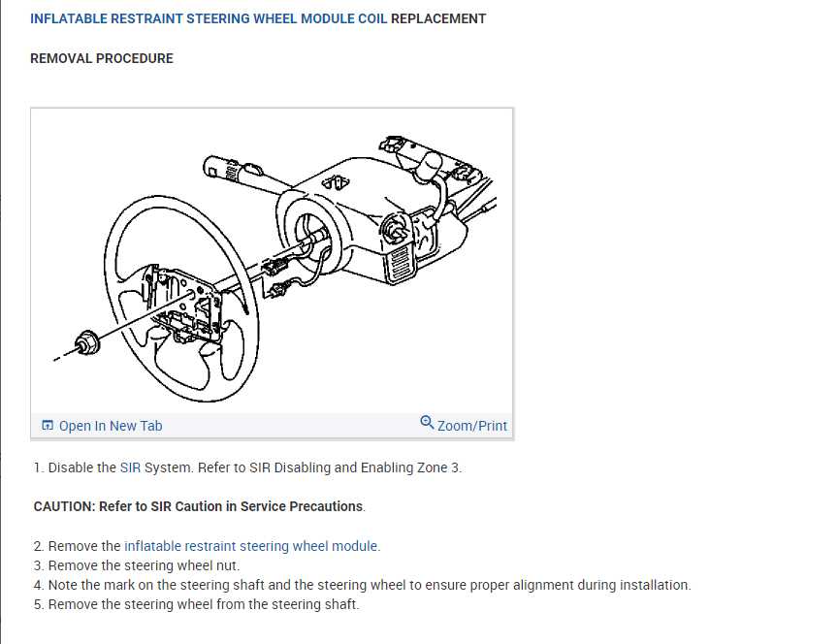Click step 5 about removing the steering wheel
Screen dimensions: 838x644
(x=204, y=604)
